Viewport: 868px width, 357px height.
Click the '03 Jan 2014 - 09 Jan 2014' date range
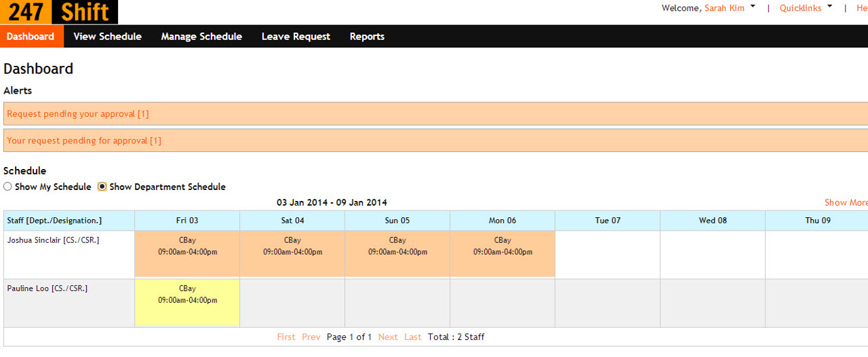(x=332, y=202)
